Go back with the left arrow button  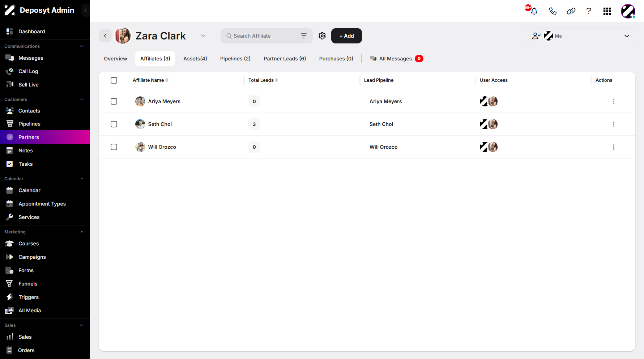coord(105,36)
